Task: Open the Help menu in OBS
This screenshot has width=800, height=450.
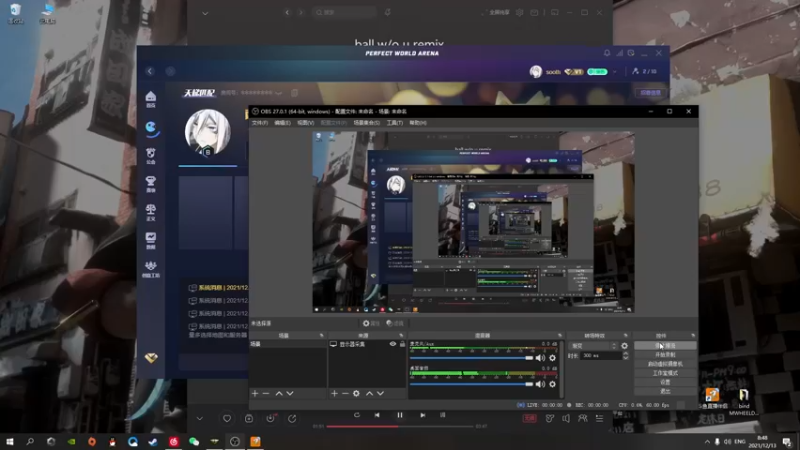Action: 418,123
